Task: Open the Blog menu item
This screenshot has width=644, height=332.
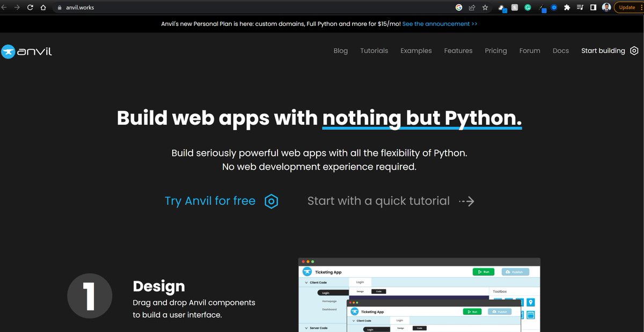Action: 341,50
